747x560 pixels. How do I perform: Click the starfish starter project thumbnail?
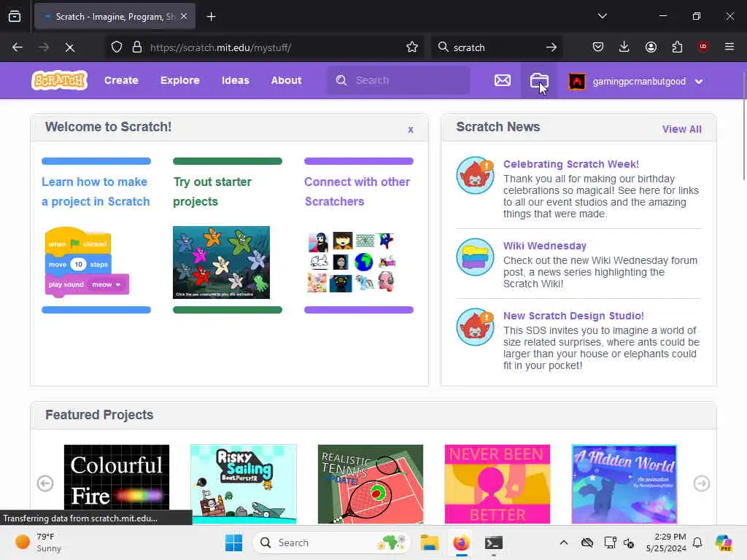221,262
